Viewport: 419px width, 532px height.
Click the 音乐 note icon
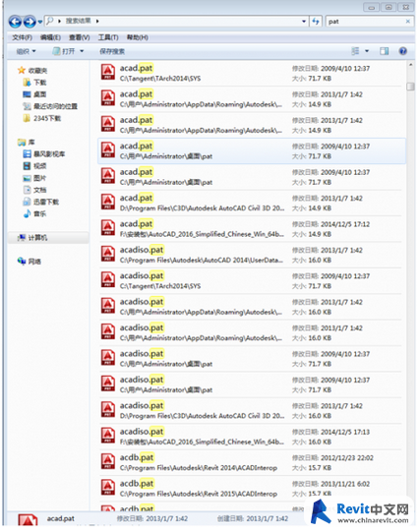coord(27,213)
